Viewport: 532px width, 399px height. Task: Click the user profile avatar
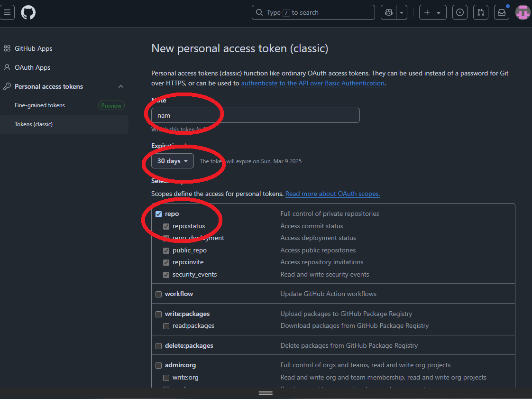523,12
